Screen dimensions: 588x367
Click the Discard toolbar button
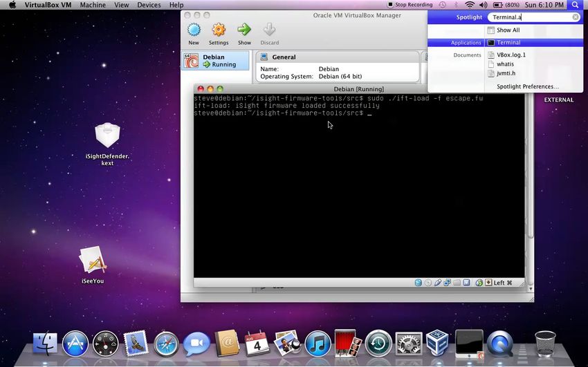point(269,34)
